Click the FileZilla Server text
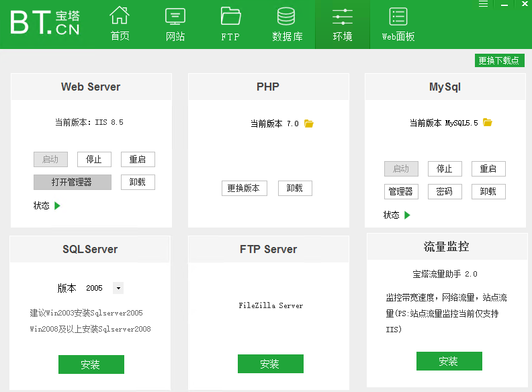 [x=271, y=305]
